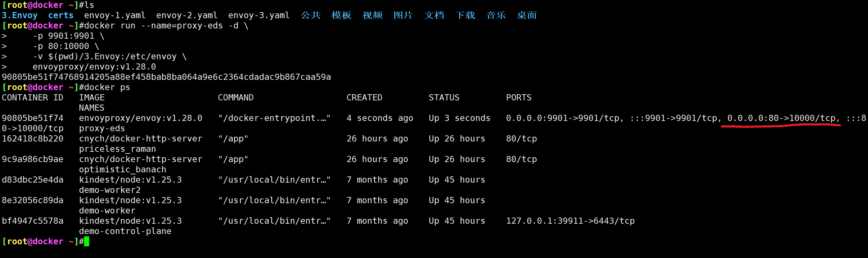868x258 pixels.
Task: Click the 80/tcp port of priceless_raman row
Action: click(521, 139)
